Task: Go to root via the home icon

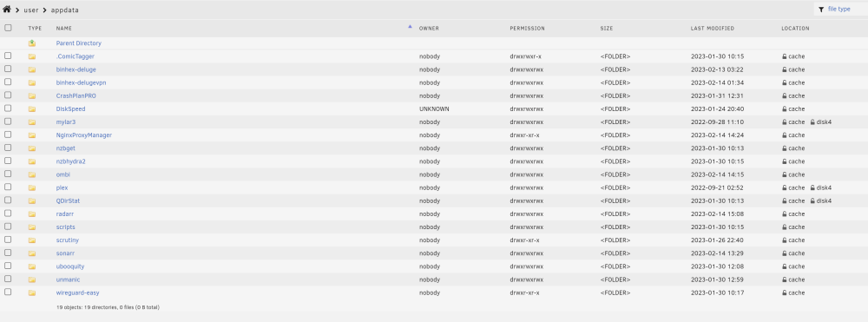Action: point(7,10)
